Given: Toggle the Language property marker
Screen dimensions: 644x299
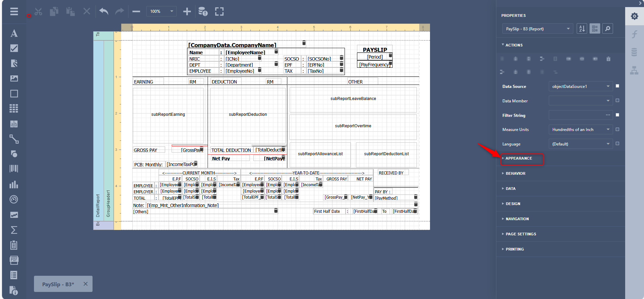Looking at the screenshot, I should 617,143.
